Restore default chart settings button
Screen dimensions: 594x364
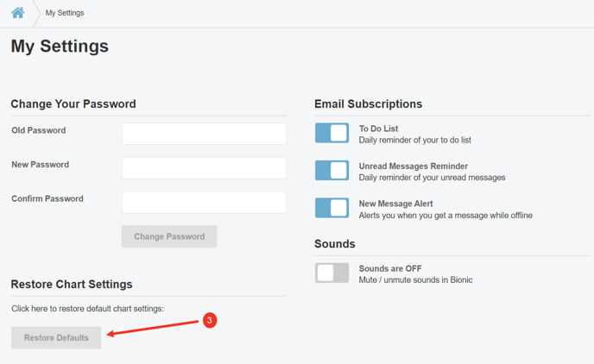[56, 337]
